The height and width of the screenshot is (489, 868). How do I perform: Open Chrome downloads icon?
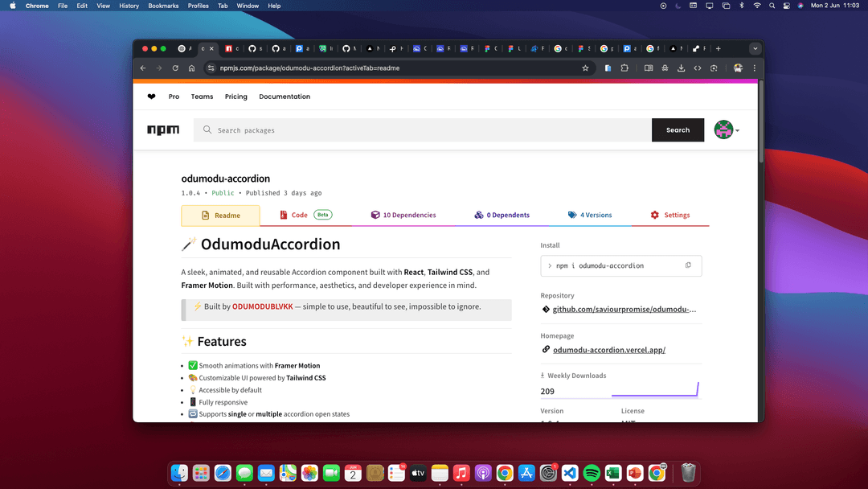click(x=681, y=68)
